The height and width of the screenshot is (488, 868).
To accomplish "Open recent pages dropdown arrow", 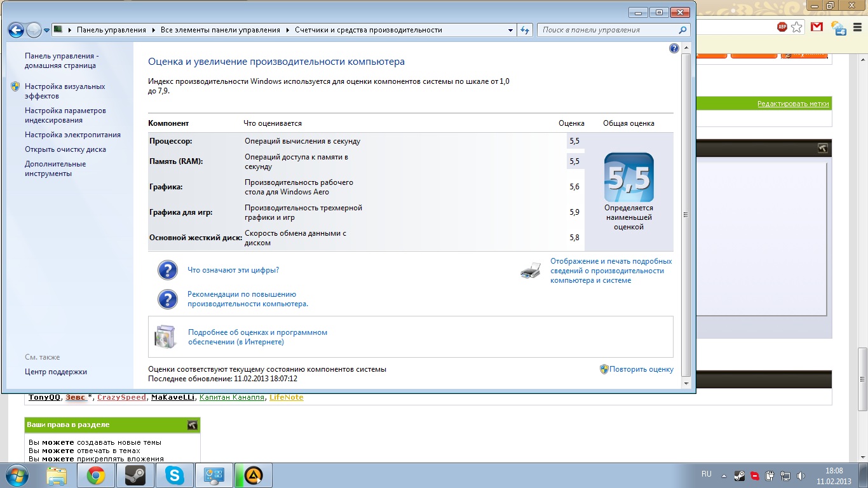I will pos(46,30).
